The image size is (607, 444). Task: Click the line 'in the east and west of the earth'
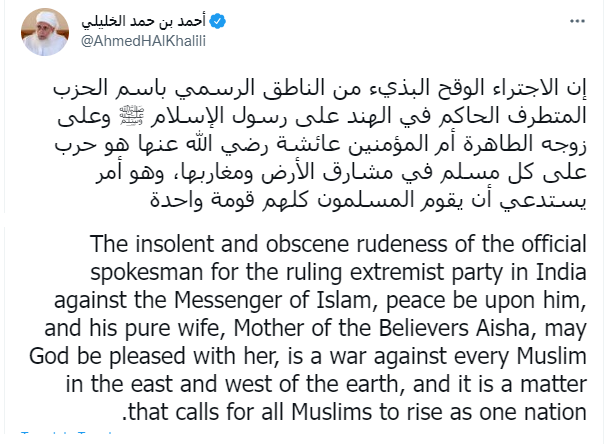pos(326,384)
